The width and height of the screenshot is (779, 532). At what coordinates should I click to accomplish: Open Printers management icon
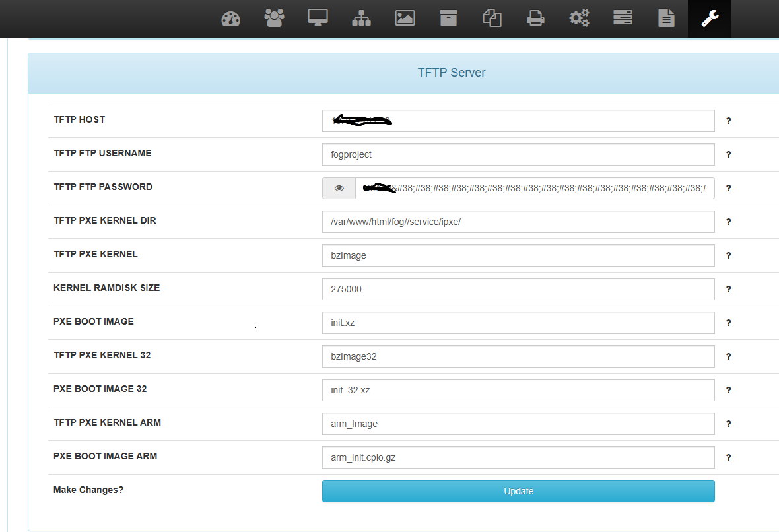pos(535,18)
